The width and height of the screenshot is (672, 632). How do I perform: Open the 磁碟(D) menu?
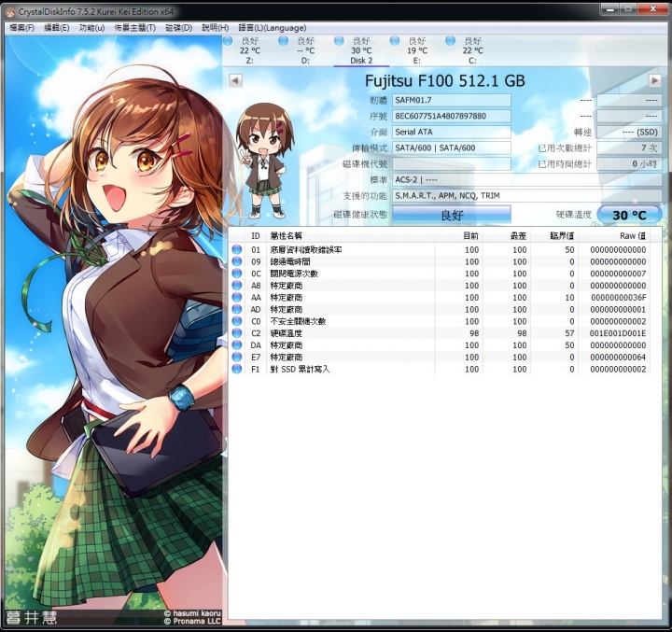[178, 28]
